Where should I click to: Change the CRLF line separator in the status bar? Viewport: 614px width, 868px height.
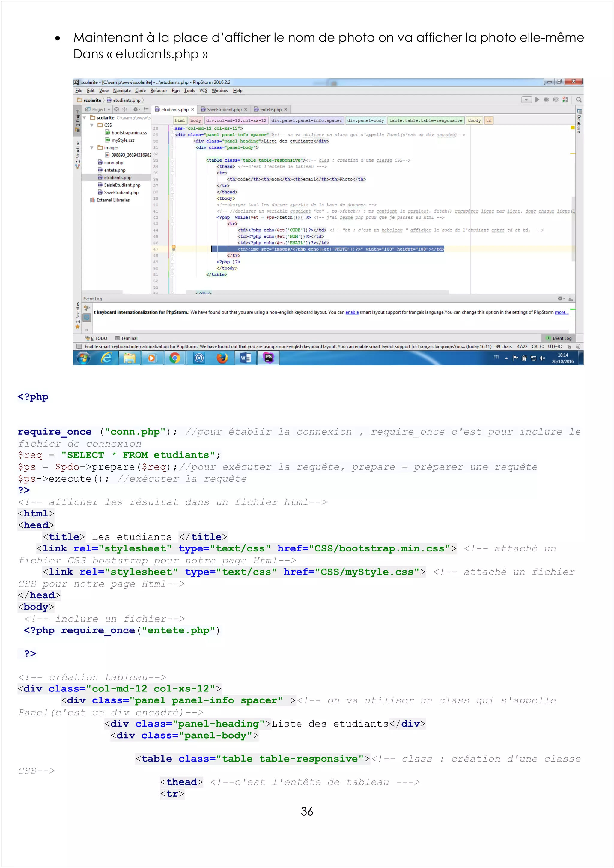[538, 346]
